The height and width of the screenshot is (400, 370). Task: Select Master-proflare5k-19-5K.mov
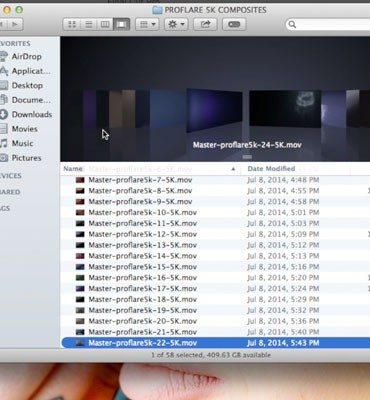click(x=215, y=310)
